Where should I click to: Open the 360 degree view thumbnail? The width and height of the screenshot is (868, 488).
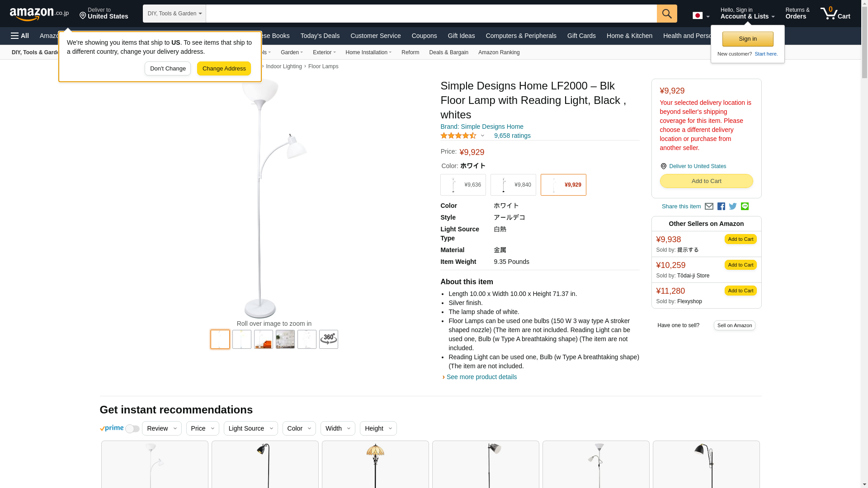328,339
